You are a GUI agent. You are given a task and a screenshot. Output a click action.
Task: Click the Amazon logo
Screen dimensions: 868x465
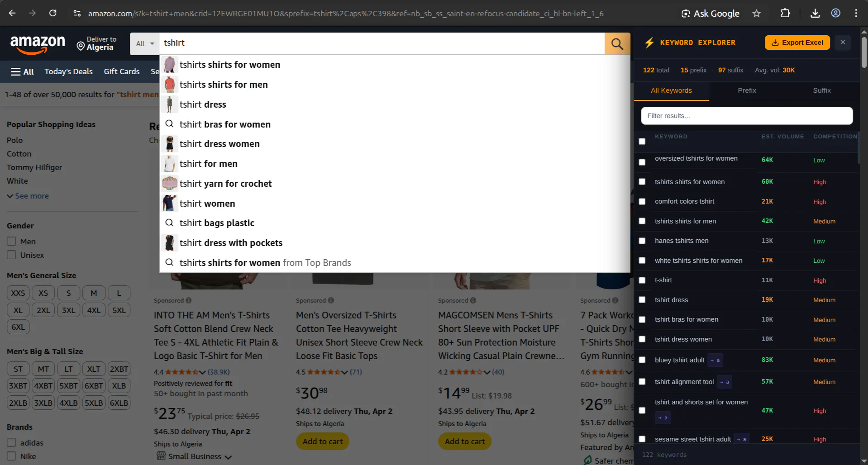38,44
